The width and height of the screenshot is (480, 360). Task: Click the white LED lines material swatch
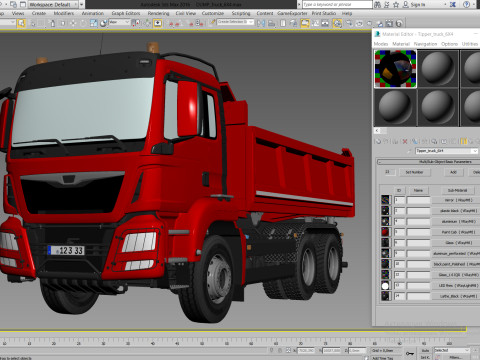(385, 285)
